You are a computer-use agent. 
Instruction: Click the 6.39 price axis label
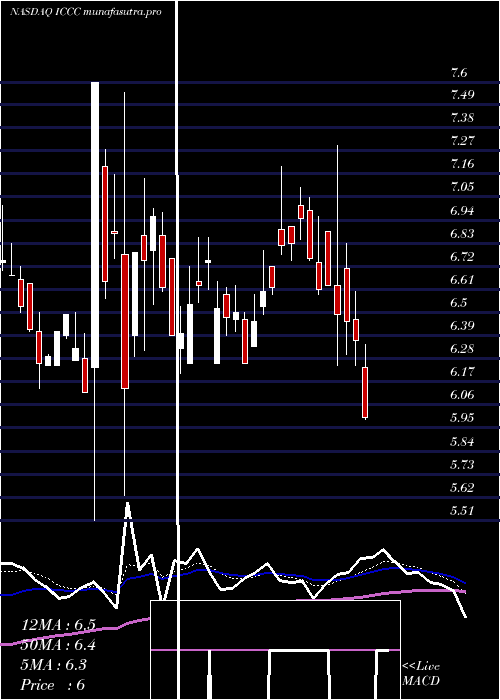point(462,325)
